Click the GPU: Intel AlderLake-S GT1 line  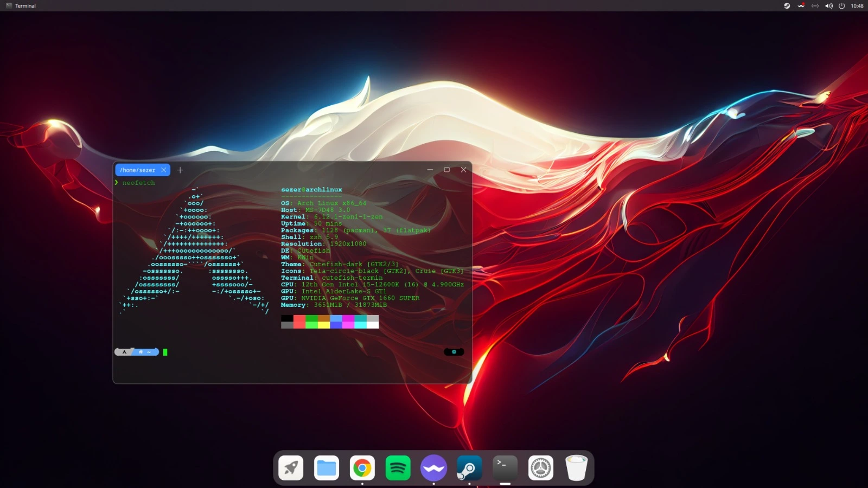pos(334,291)
